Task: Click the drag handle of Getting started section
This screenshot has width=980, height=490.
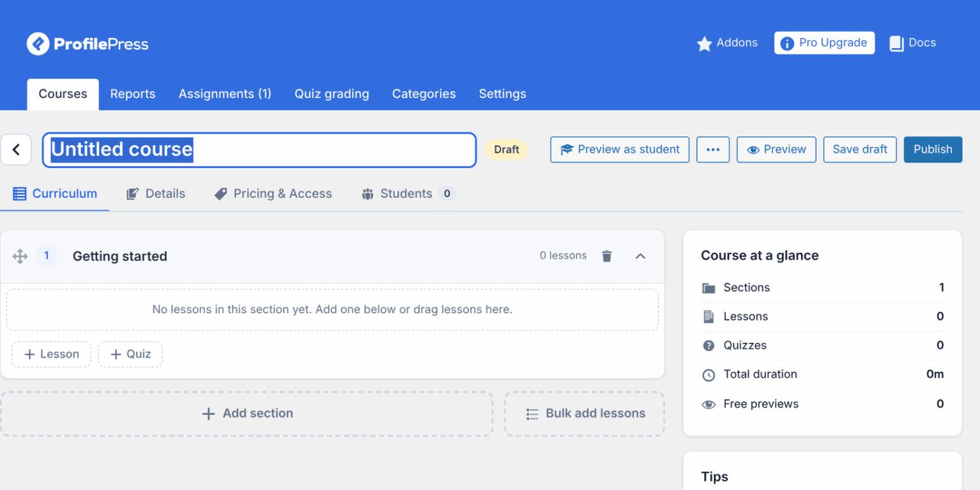Action: (20, 256)
